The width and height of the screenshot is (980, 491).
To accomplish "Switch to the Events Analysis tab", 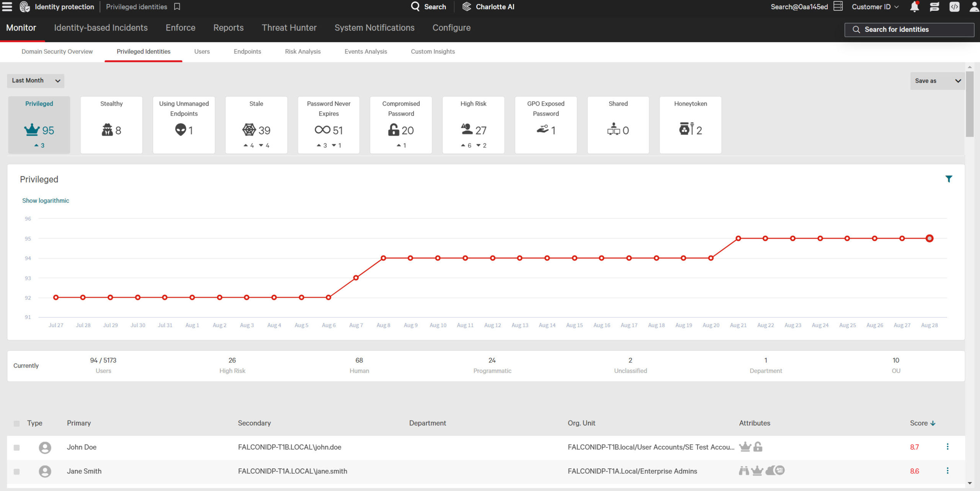I will 366,51.
